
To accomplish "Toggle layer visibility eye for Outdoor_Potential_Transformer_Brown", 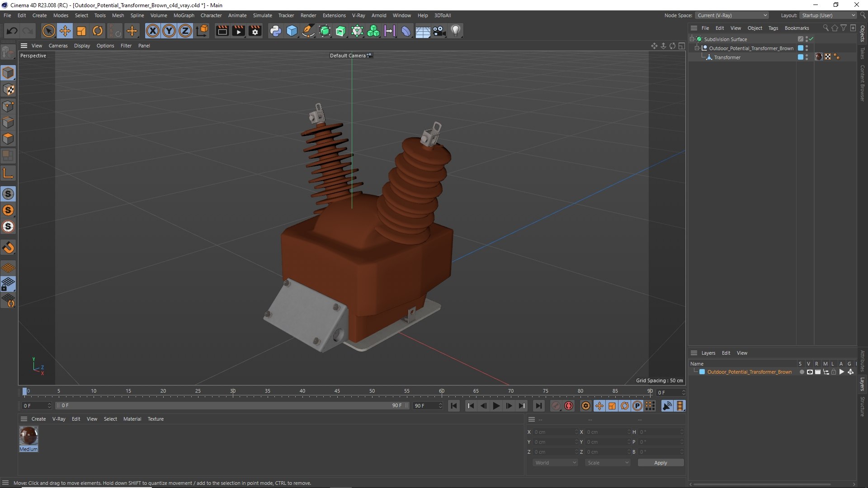I will 810,372.
